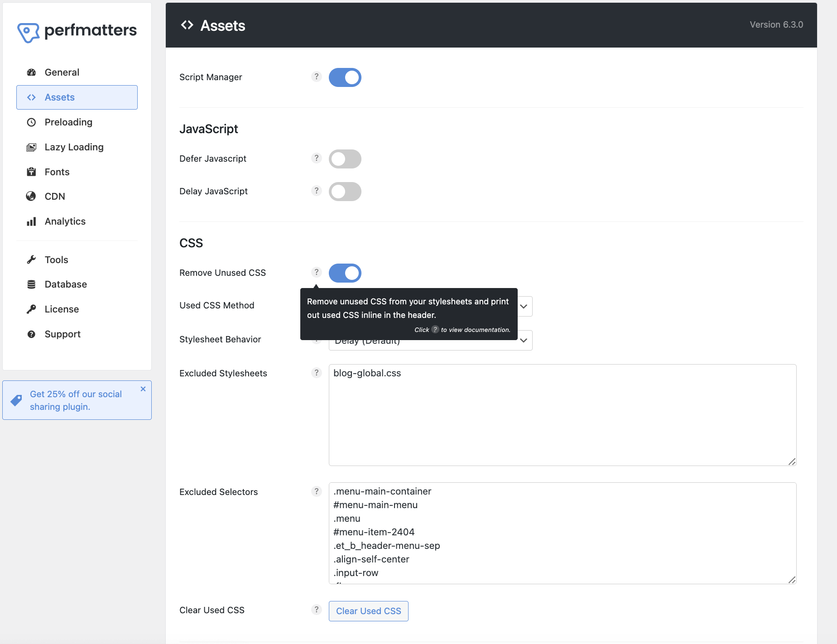Click the JavaScript section heading

pyautogui.click(x=209, y=129)
